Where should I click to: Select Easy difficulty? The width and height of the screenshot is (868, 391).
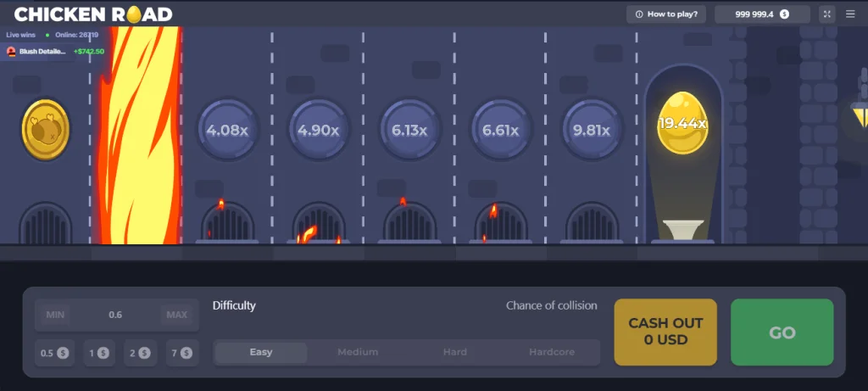(261, 352)
